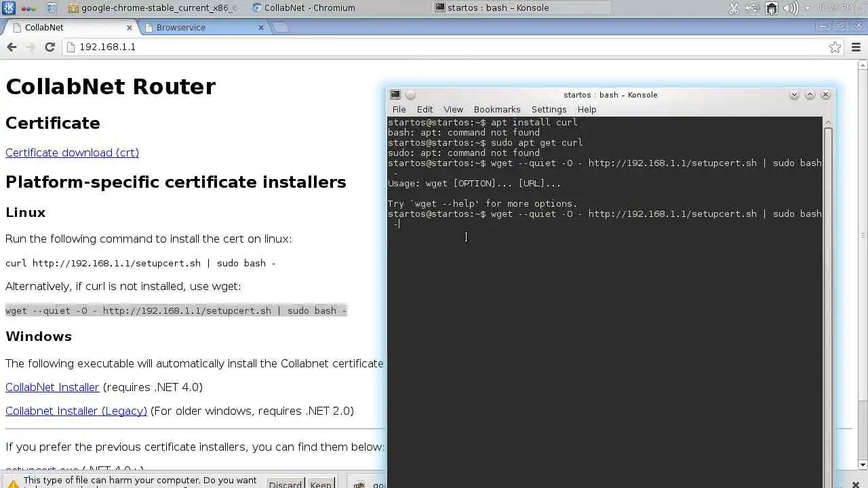Open the network manager tray icon
Screen dimensions: 868x488
click(x=772, y=8)
